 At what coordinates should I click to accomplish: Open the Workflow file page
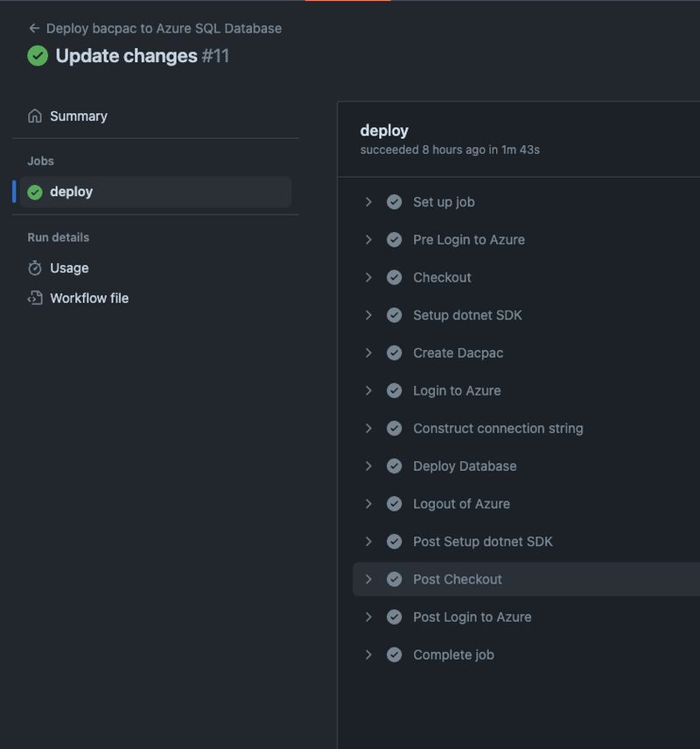click(x=91, y=297)
